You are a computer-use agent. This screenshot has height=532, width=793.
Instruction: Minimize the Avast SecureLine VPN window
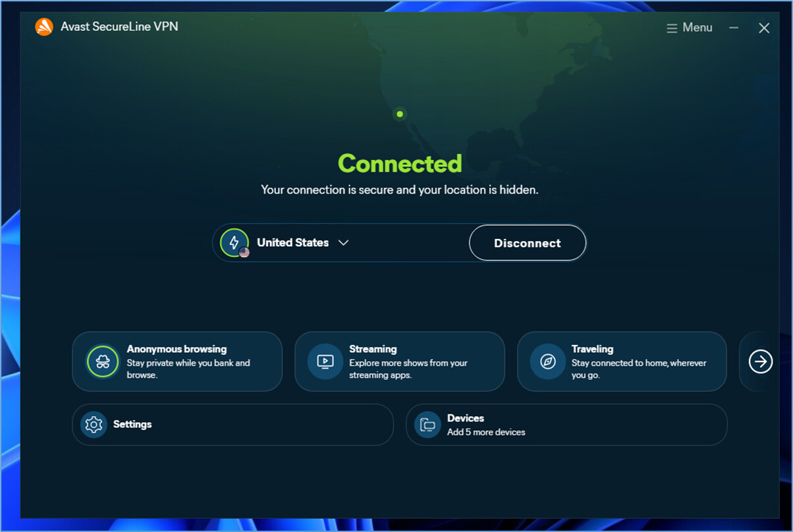(734, 28)
